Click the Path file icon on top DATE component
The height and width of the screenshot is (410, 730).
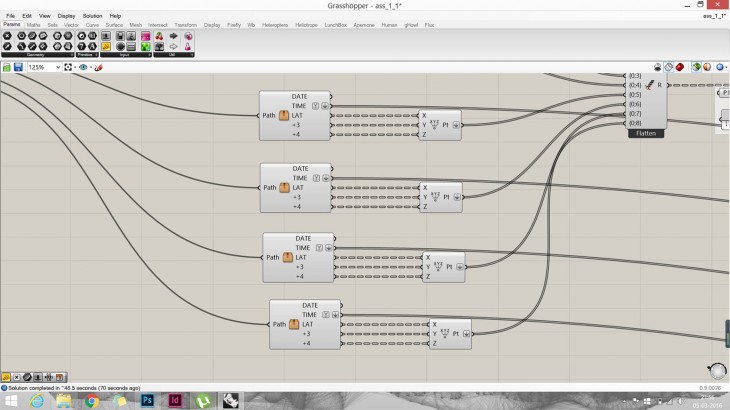pos(284,116)
